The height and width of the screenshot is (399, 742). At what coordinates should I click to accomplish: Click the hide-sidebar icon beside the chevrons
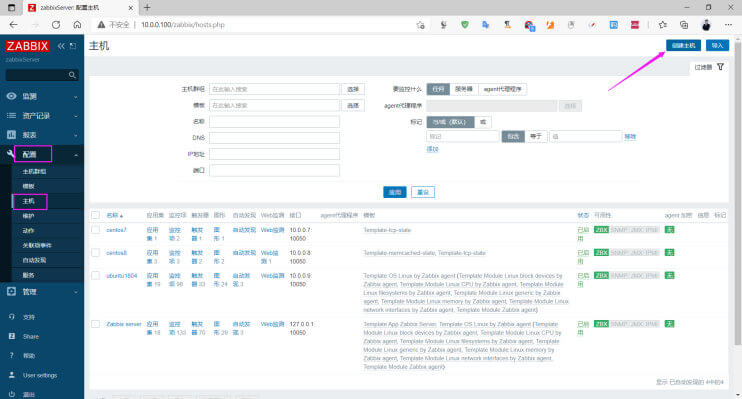(x=73, y=46)
